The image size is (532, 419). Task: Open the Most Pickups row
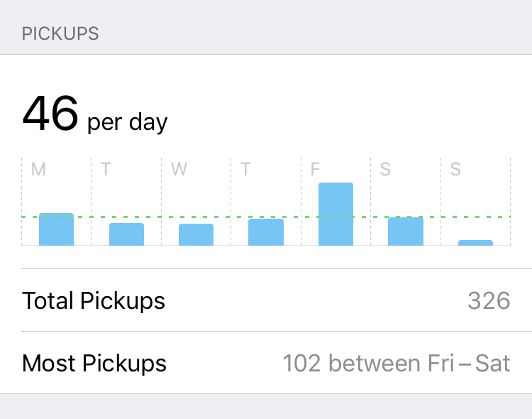pos(266,363)
